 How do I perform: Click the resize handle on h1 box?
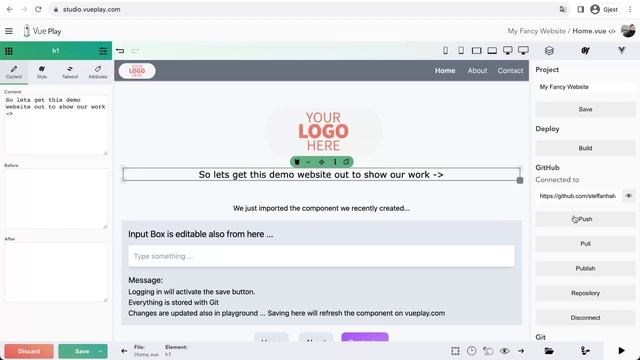coord(520,180)
